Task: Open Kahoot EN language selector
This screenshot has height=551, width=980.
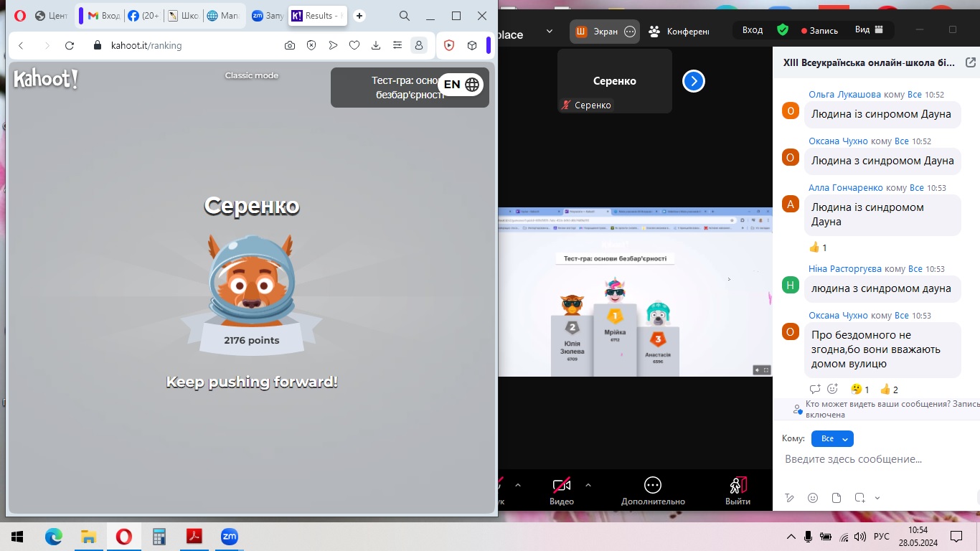Action: 461,85
